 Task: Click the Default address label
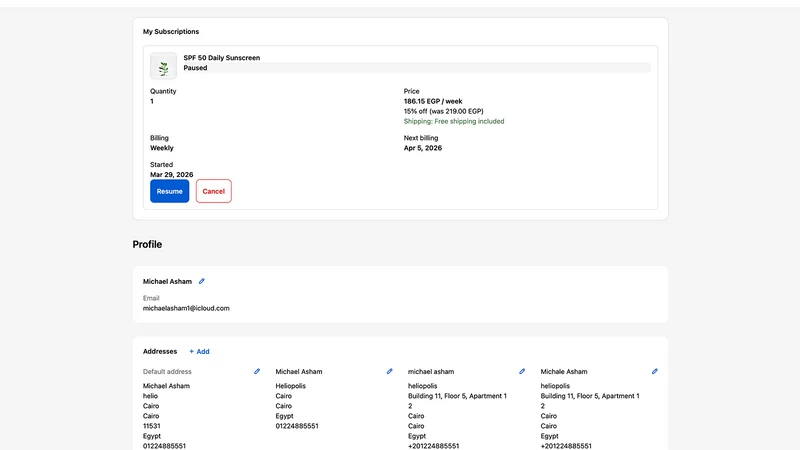click(x=167, y=371)
